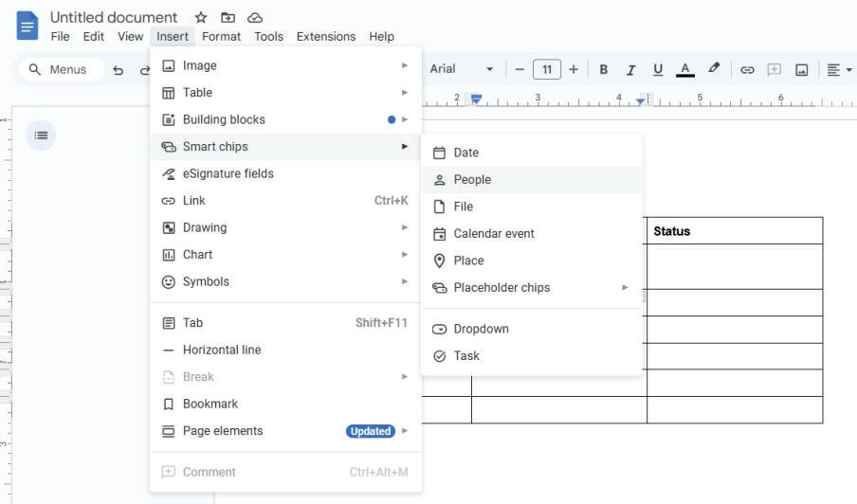857x504 pixels.
Task: Open the text alignment dropdown
Action: pyautogui.click(x=839, y=70)
